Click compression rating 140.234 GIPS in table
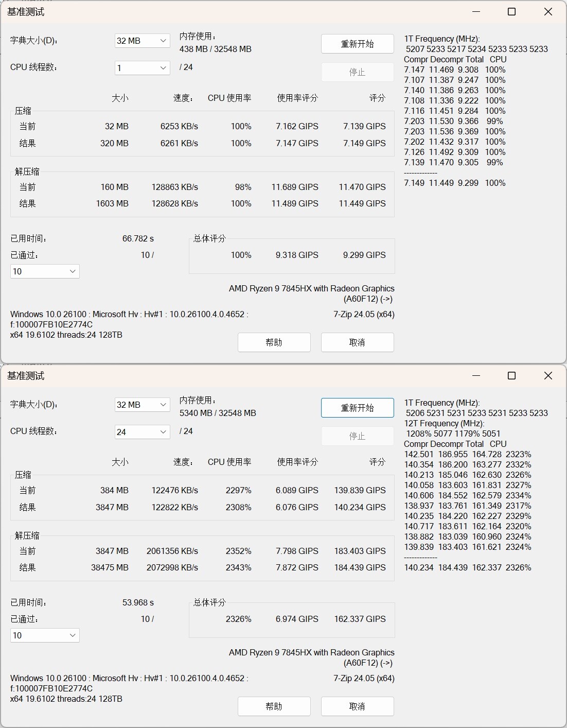The width and height of the screenshot is (567, 728). click(360, 507)
